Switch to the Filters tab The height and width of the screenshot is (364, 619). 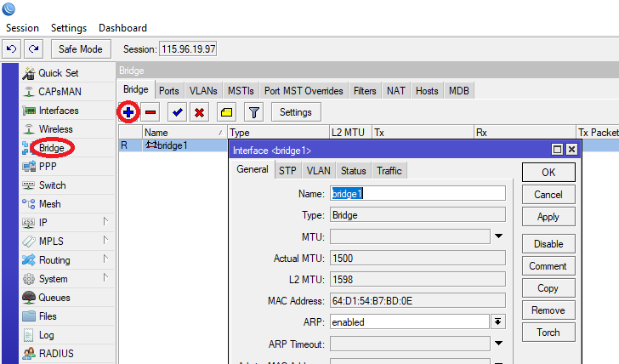[365, 91]
